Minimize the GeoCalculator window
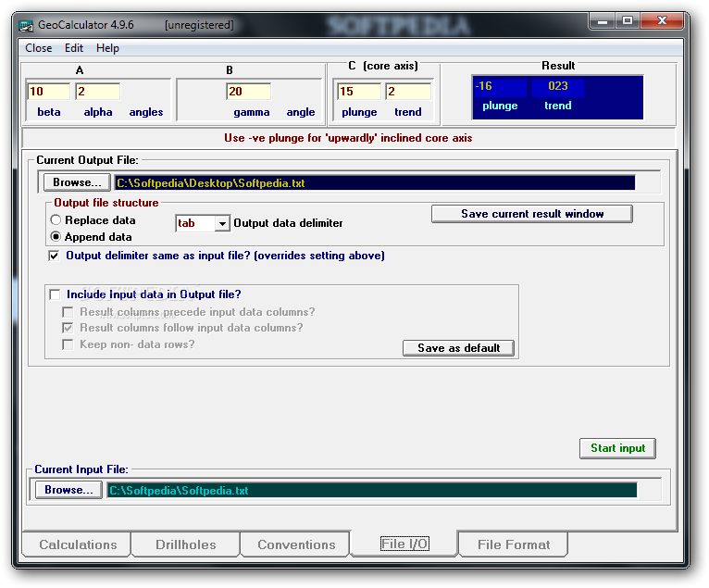 coord(603,20)
